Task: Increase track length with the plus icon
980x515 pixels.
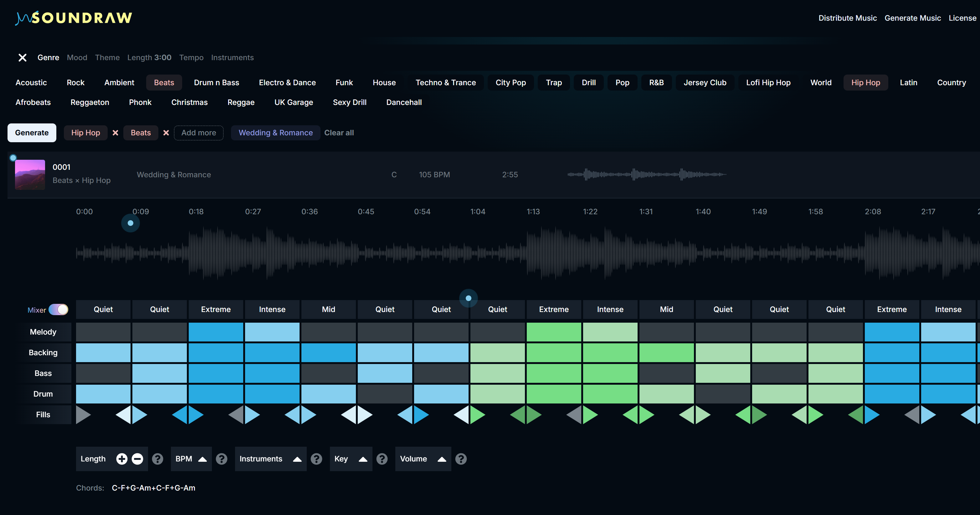Action: click(x=122, y=459)
